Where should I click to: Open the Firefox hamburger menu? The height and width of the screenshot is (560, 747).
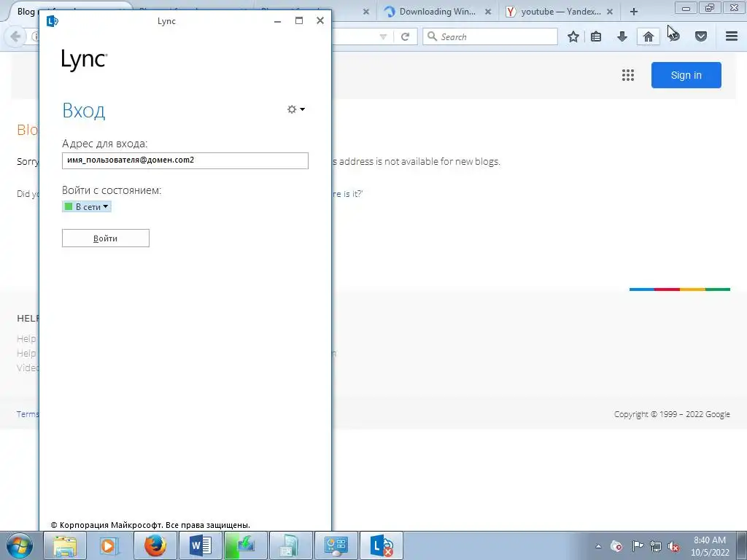pyautogui.click(x=732, y=36)
